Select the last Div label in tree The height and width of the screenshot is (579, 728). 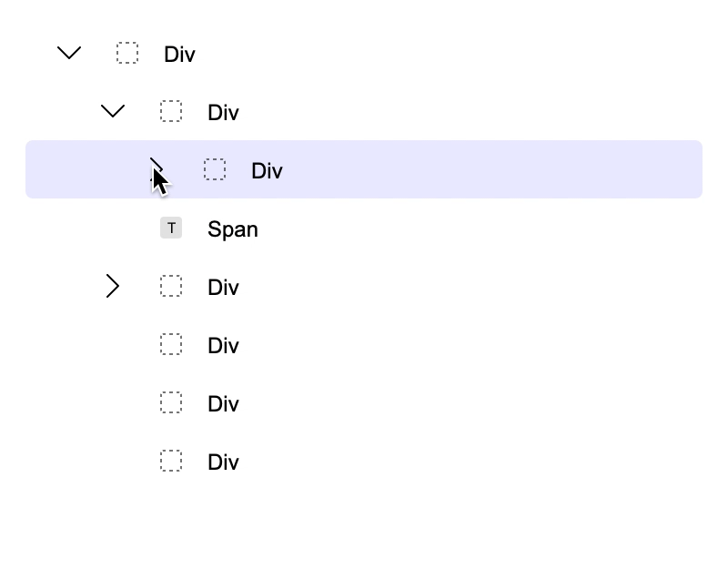pyautogui.click(x=223, y=462)
